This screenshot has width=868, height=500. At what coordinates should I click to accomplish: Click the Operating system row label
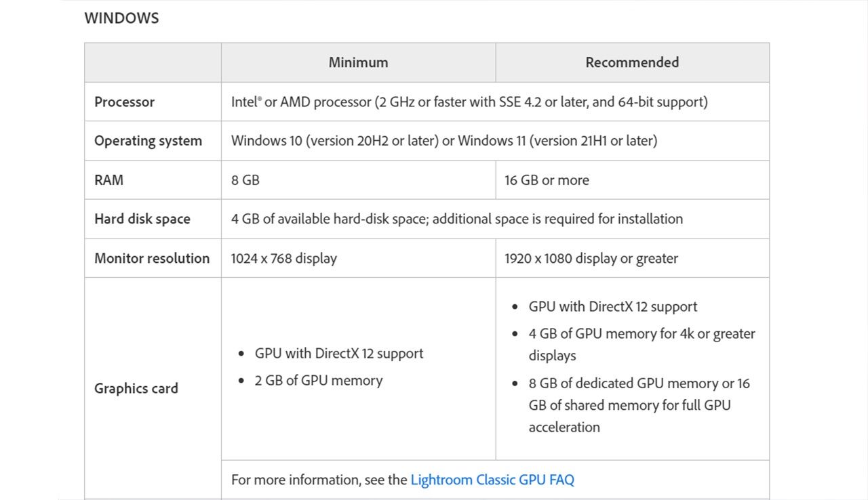point(148,141)
